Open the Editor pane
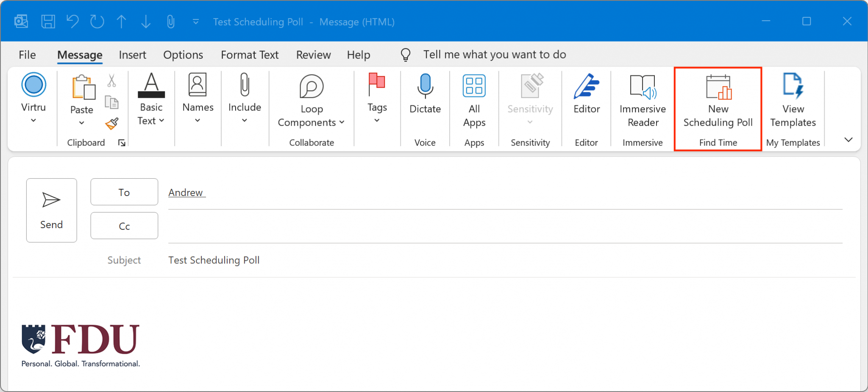This screenshot has width=868, height=392. pos(586,93)
